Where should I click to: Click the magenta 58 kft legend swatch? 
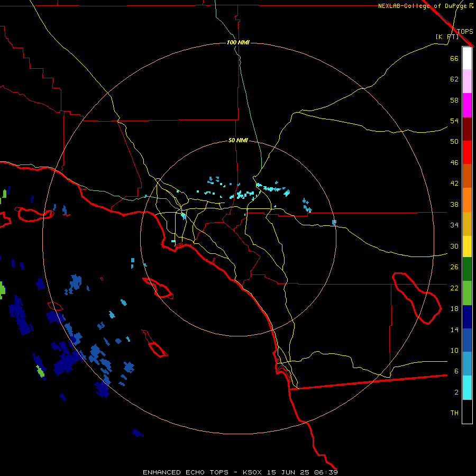point(467,105)
